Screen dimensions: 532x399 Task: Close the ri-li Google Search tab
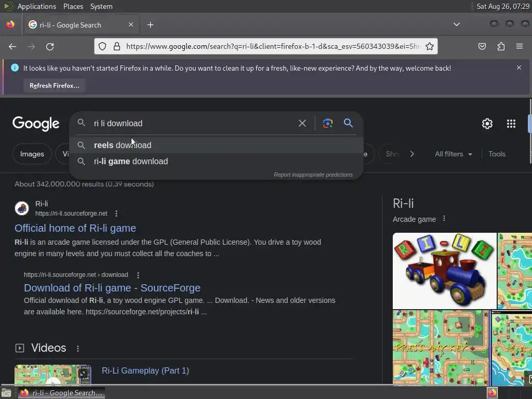click(131, 24)
